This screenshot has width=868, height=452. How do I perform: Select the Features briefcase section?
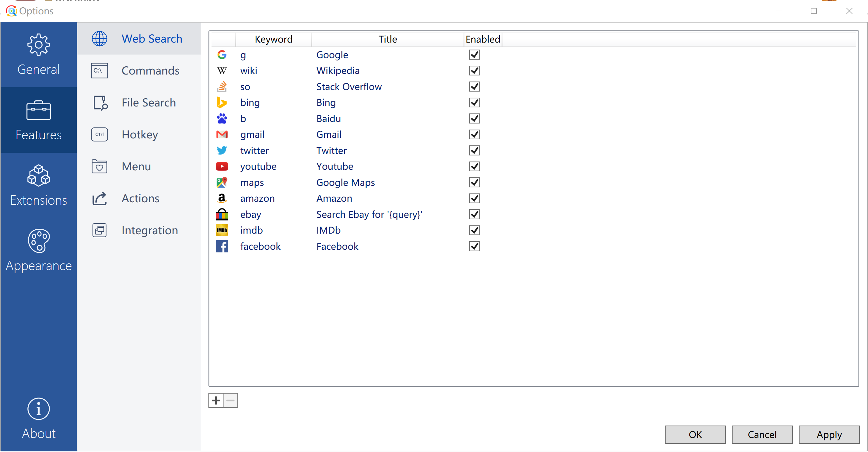pos(38,120)
